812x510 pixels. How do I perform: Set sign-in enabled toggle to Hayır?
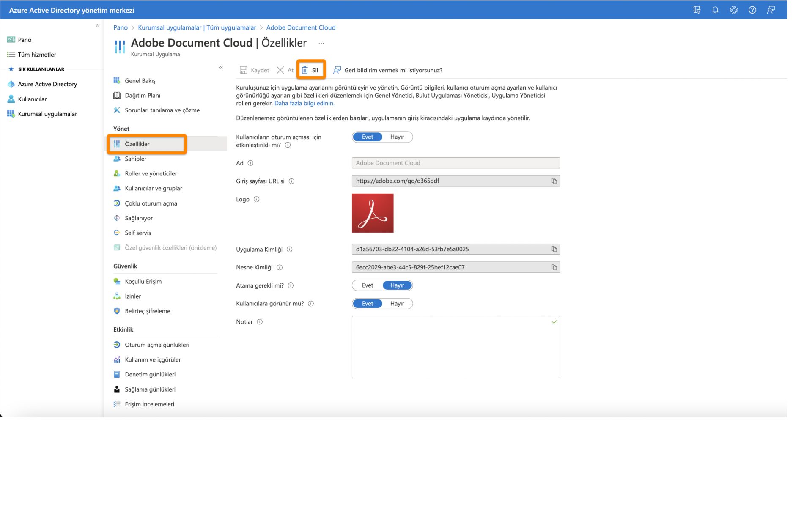point(397,137)
